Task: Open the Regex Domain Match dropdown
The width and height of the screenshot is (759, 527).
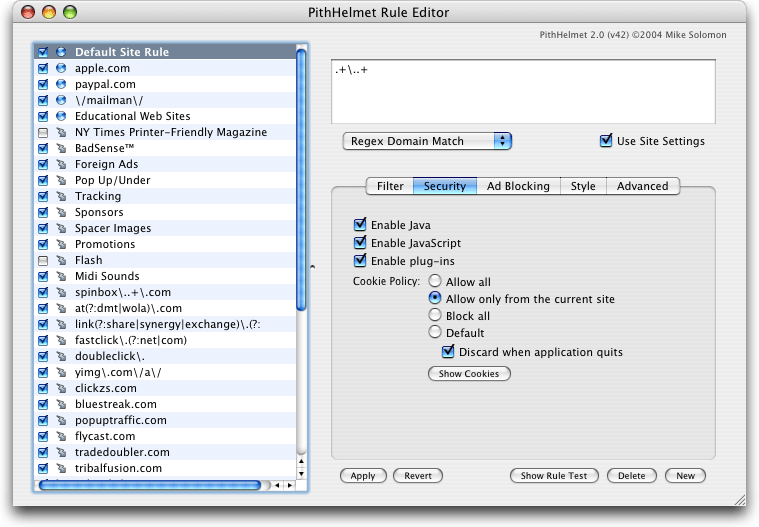Action: (427, 141)
